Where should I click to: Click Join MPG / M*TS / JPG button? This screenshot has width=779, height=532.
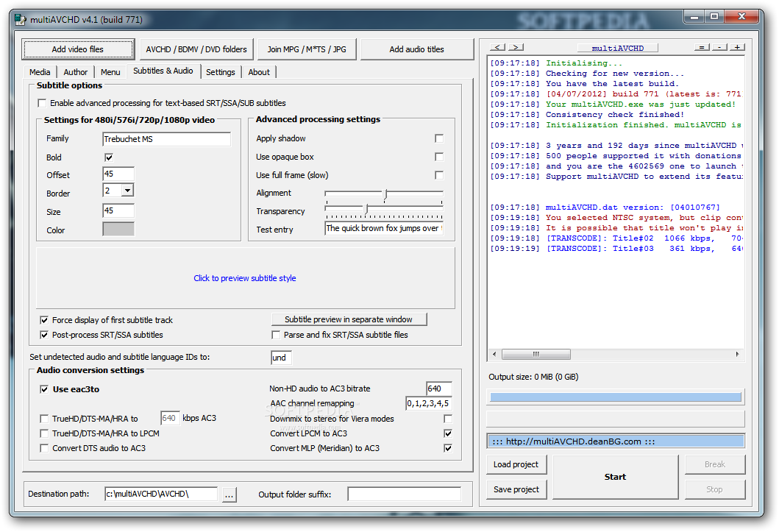(x=307, y=49)
